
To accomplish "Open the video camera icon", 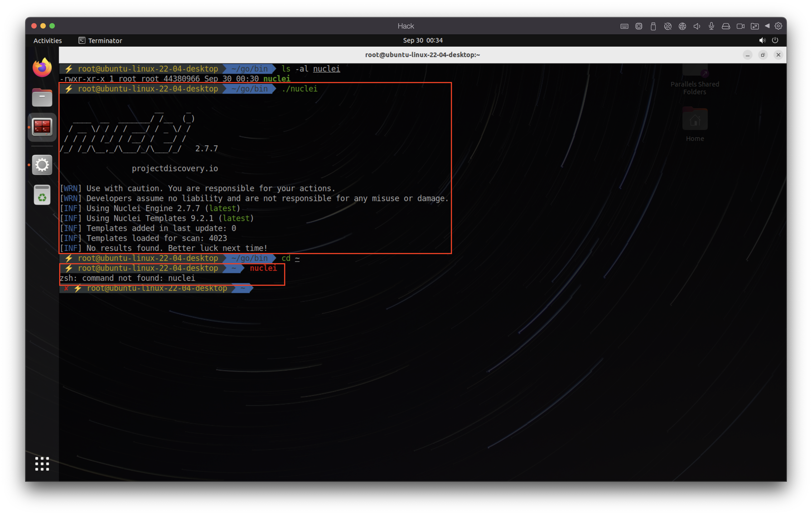I will (740, 26).
